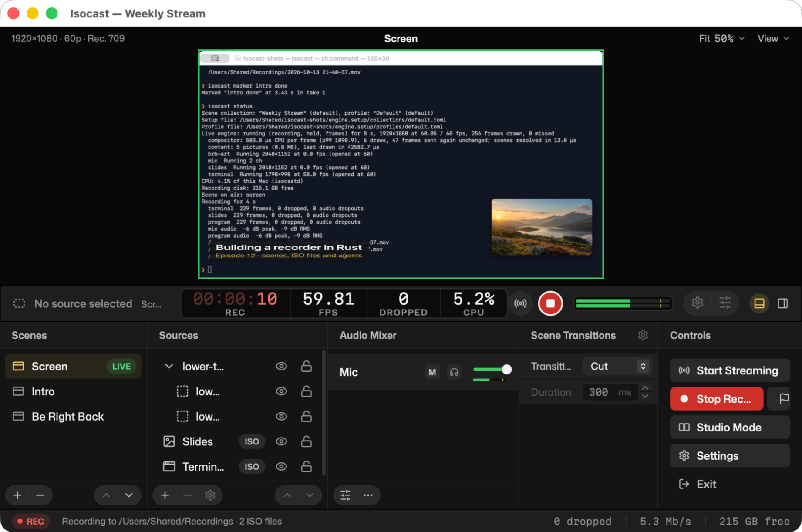Screen dimensions: 802x532
Task: Click the Terminal window source icon
Action: 169,467
